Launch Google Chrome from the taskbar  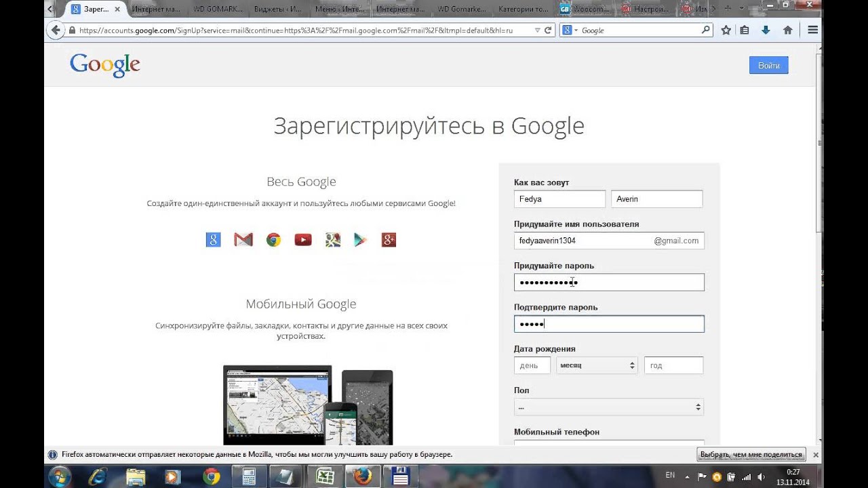pyautogui.click(x=211, y=476)
